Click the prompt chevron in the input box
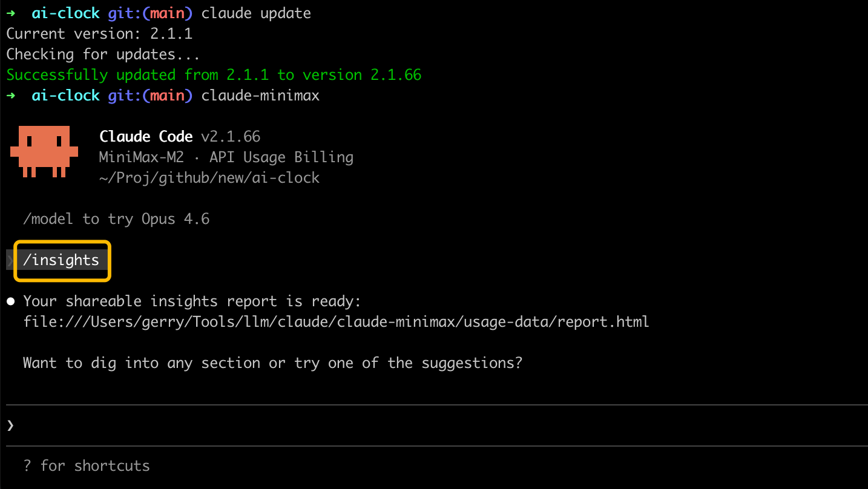This screenshot has width=868, height=489. (10, 425)
